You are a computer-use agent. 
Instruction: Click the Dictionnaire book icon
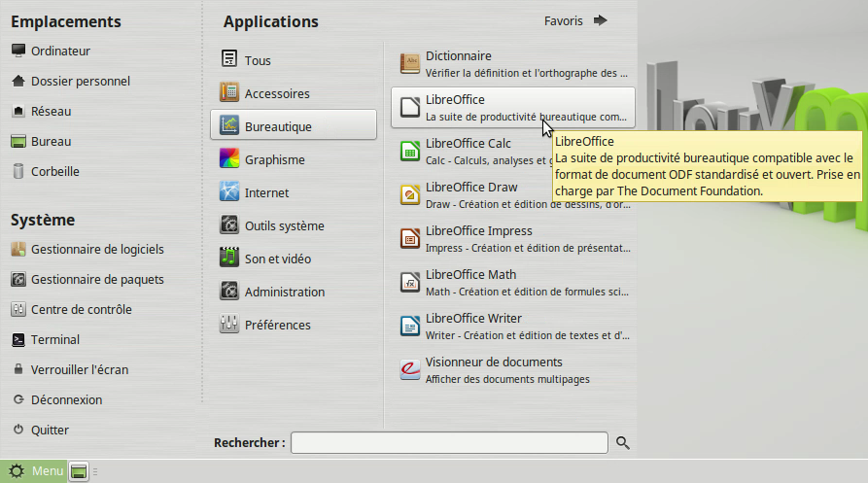(x=409, y=63)
